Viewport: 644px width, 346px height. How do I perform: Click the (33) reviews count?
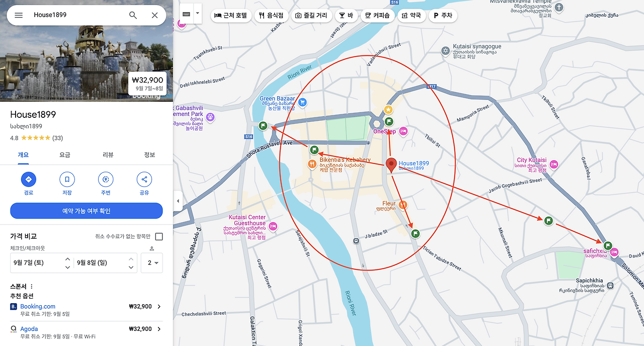tap(58, 138)
